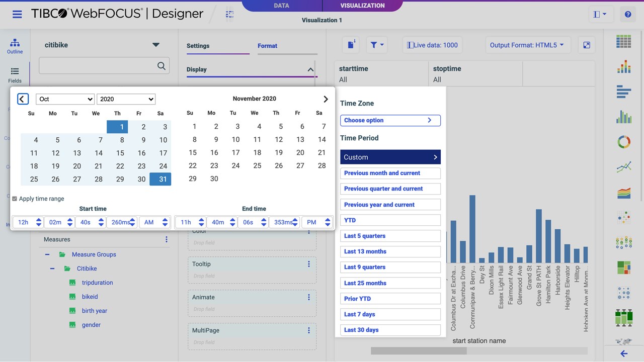Screen dimensions: 644x362
Task: Select the scatter plot chart type
Action: click(x=624, y=217)
